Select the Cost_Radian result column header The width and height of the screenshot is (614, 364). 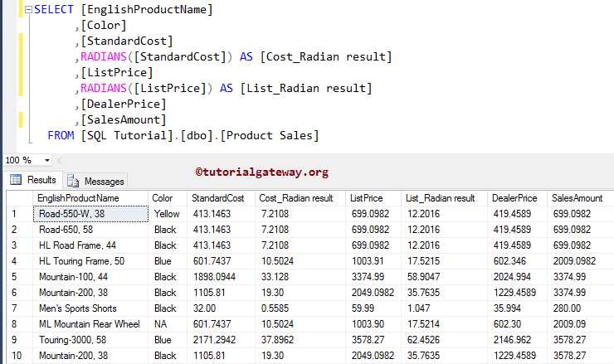[295, 198]
